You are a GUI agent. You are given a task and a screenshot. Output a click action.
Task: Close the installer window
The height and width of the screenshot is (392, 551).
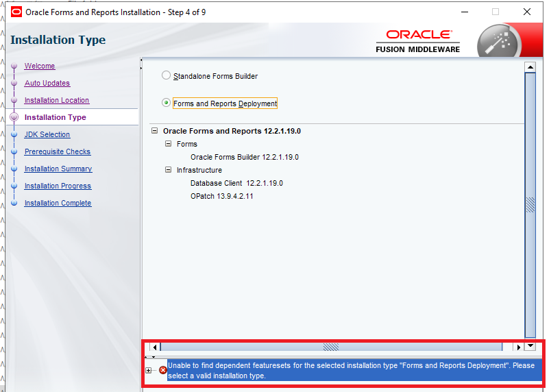pyautogui.click(x=527, y=12)
